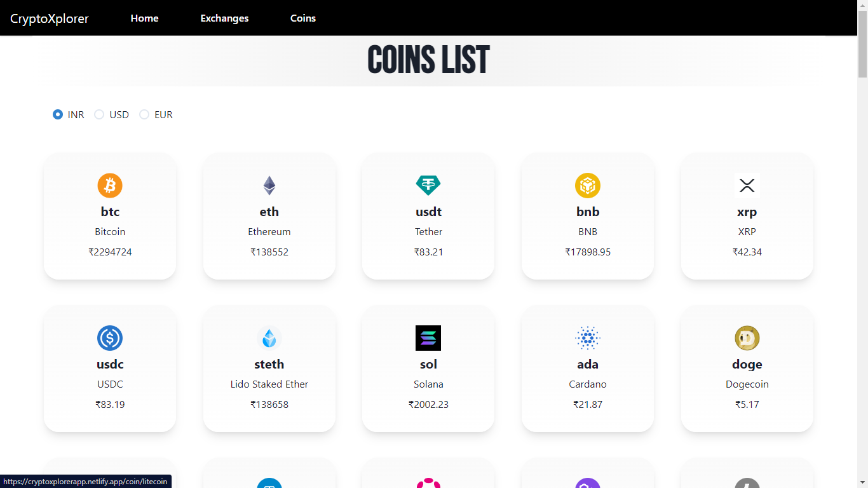Choose EUR as display currency
This screenshot has height=488, width=868.
point(144,114)
